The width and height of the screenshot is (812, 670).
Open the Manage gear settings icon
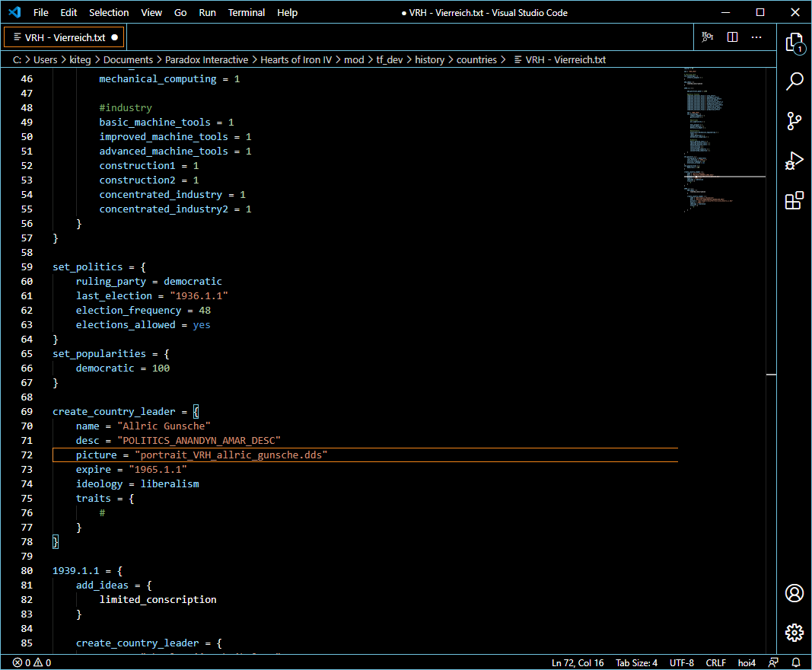coord(794,632)
